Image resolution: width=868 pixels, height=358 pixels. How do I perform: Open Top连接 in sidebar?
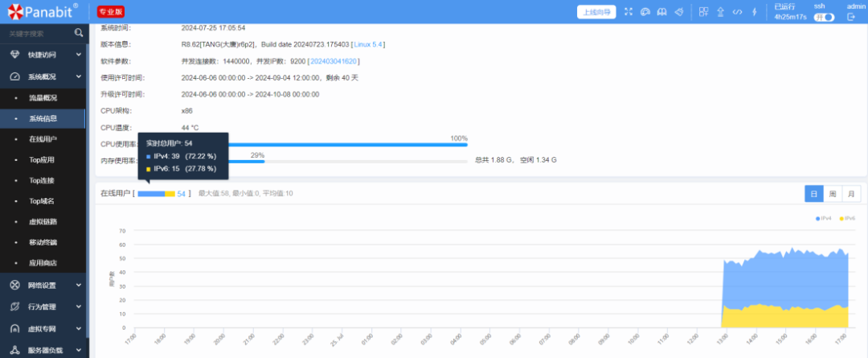click(x=43, y=180)
